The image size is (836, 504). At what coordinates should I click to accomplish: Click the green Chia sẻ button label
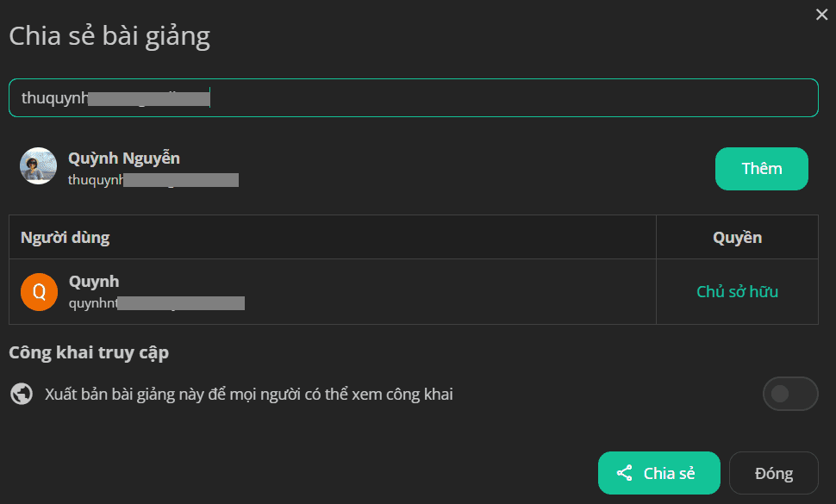(x=669, y=473)
